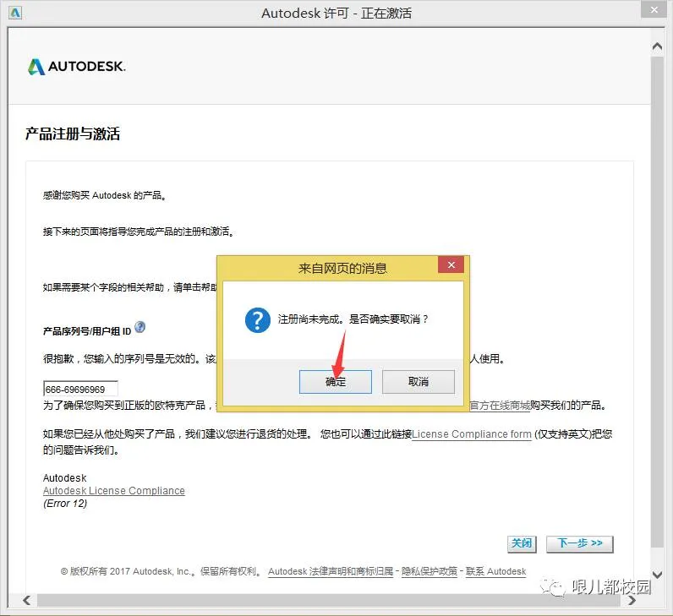The image size is (673, 616).
Task: Click the 注册尚未完成。是否确实要取消？ message
Action: 353,319
